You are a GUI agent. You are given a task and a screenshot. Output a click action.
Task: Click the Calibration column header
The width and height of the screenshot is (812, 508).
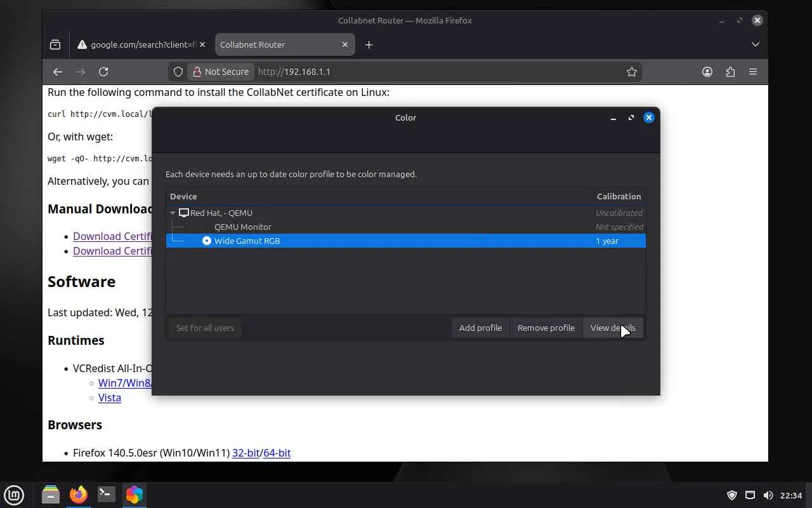pos(619,196)
